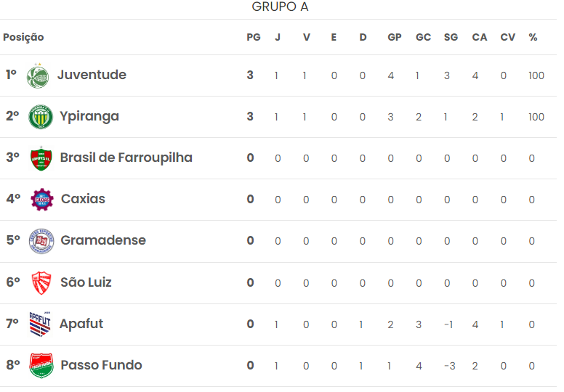Image resolution: width=564 pixels, height=392 pixels.
Task: Click the Juventude club crest
Action: click(38, 75)
